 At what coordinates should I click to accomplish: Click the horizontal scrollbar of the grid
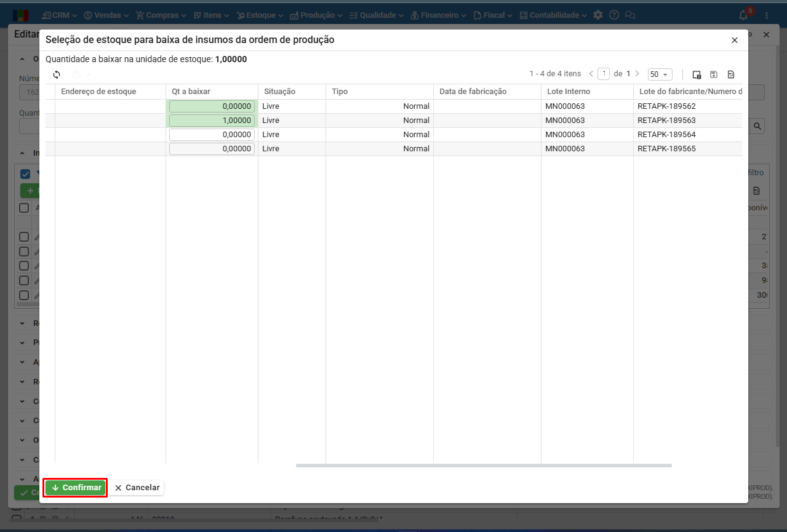click(x=484, y=466)
